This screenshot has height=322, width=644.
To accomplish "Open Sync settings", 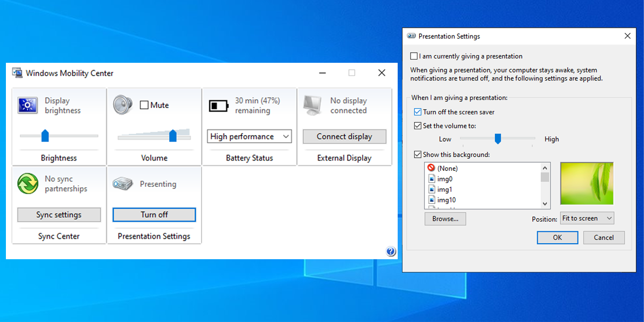I will (x=59, y=215).
